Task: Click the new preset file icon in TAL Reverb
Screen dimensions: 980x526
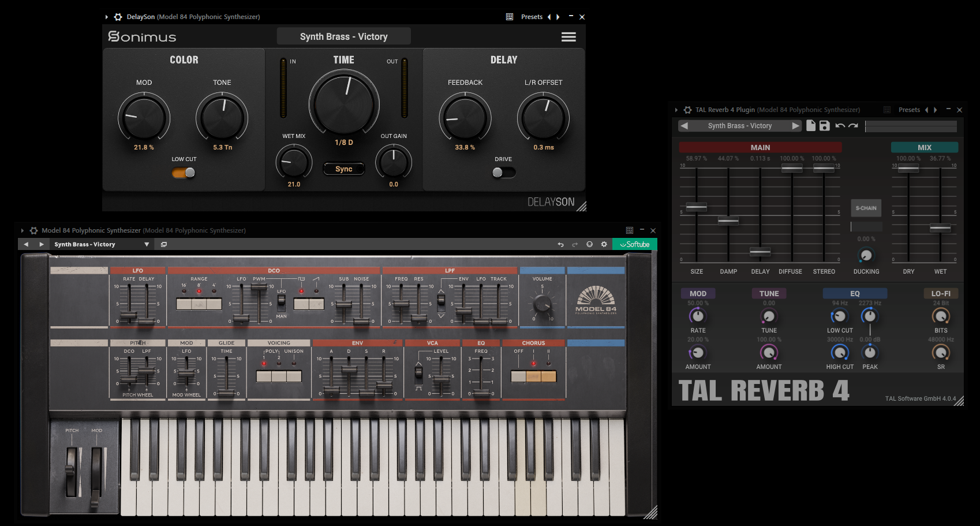Action: tap(811, 126)
